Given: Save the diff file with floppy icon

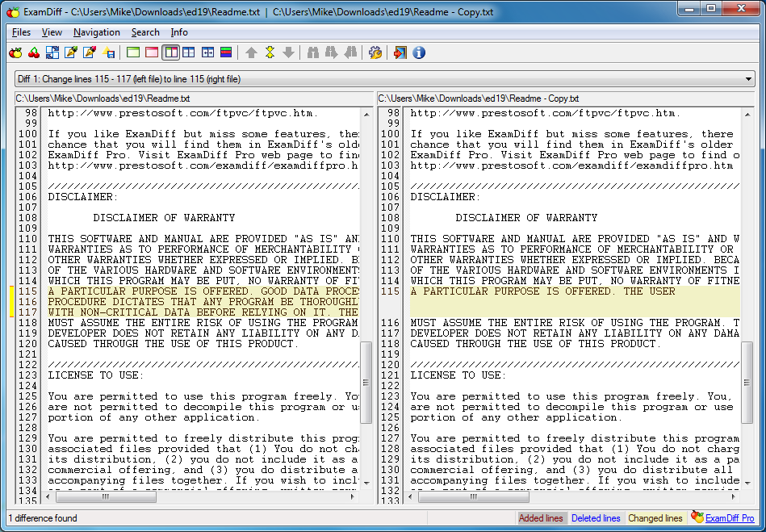Looking at the screenshot, I should tap(108, 52).
